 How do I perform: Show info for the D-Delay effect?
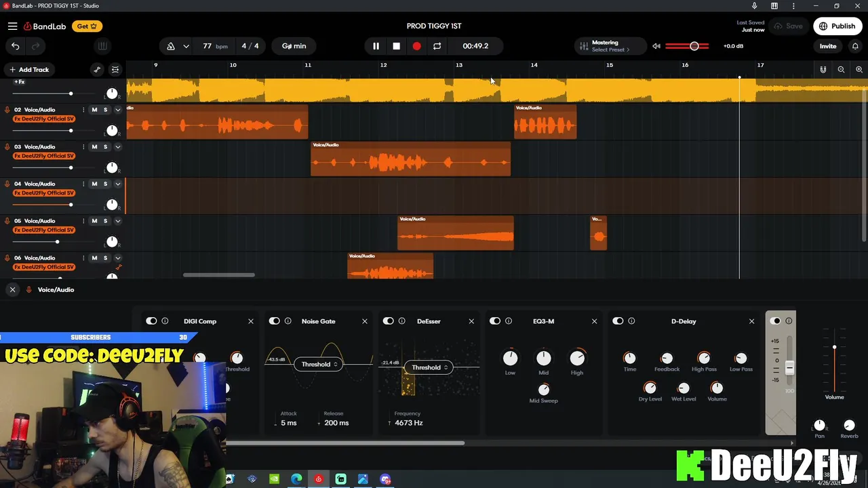(x=631, y=321)
